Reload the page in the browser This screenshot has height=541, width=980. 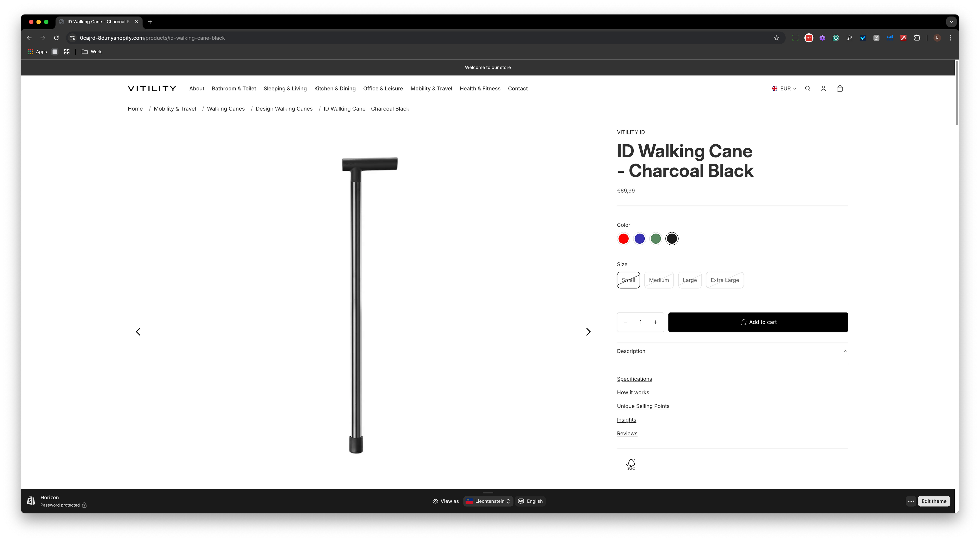pos(56,38)
